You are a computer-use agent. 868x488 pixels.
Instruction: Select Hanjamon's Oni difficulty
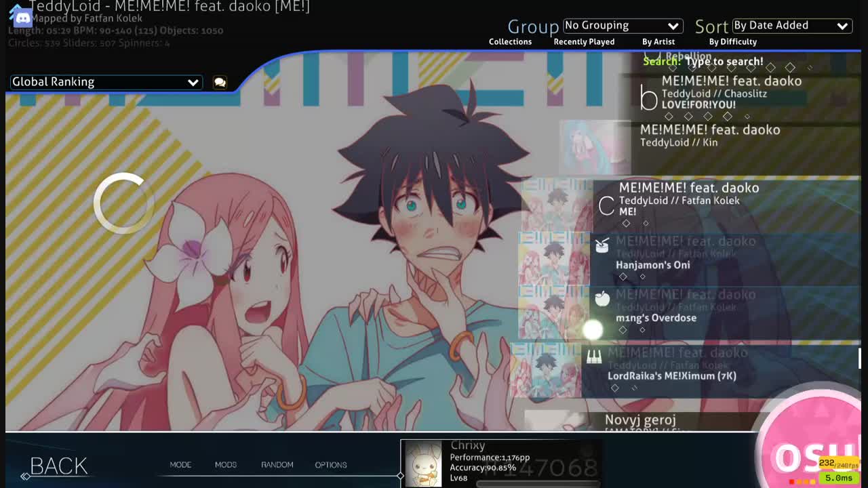click(x=690, y=258)
